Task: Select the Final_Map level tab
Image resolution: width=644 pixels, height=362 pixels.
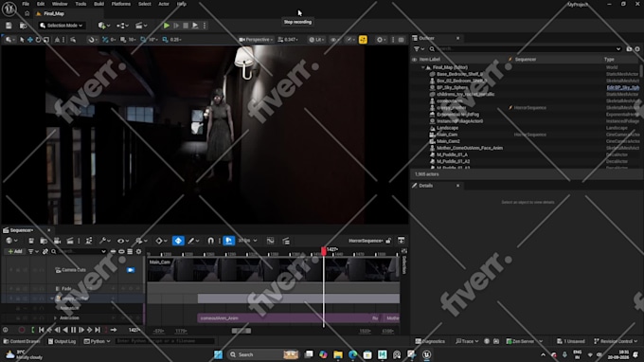Action: point(54,13)
